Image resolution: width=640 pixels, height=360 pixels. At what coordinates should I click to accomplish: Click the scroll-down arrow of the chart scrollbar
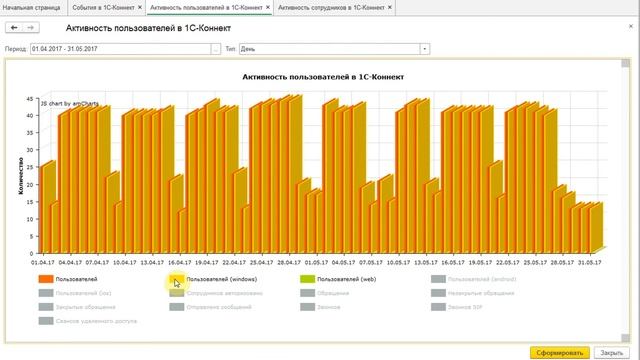[625, 338]
